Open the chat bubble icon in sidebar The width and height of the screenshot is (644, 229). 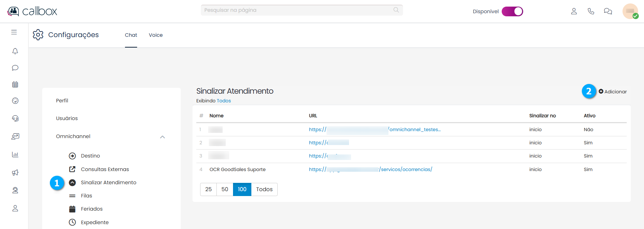(x=15, y=68)
